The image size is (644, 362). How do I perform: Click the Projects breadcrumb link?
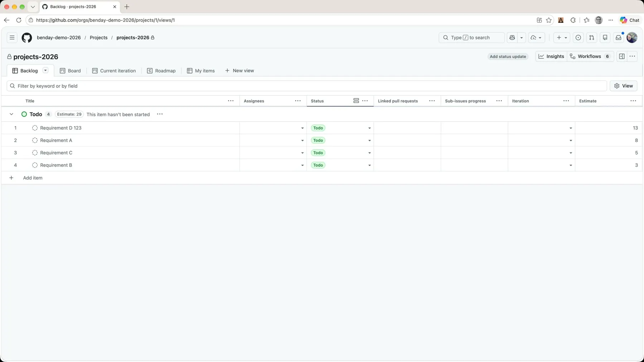click(98, 38)
